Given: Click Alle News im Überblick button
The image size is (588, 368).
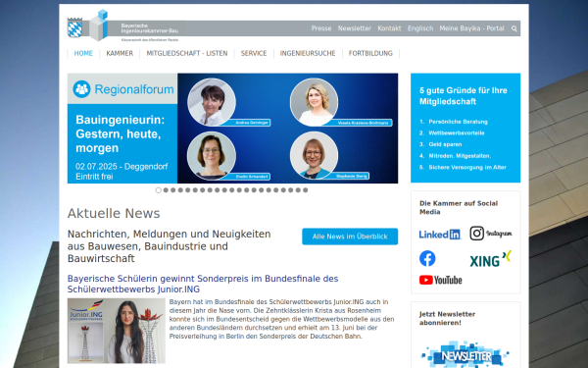Looking at the screenshot, I should coord(350,237).
